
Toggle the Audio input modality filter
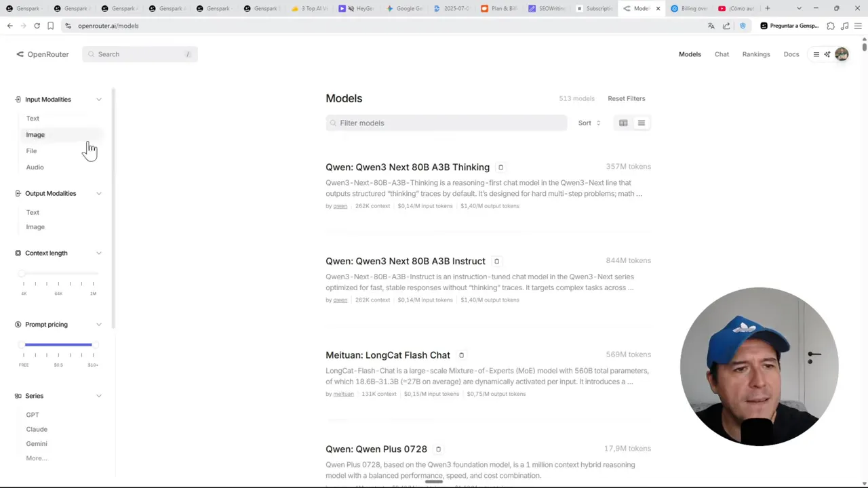pos(35,167)
